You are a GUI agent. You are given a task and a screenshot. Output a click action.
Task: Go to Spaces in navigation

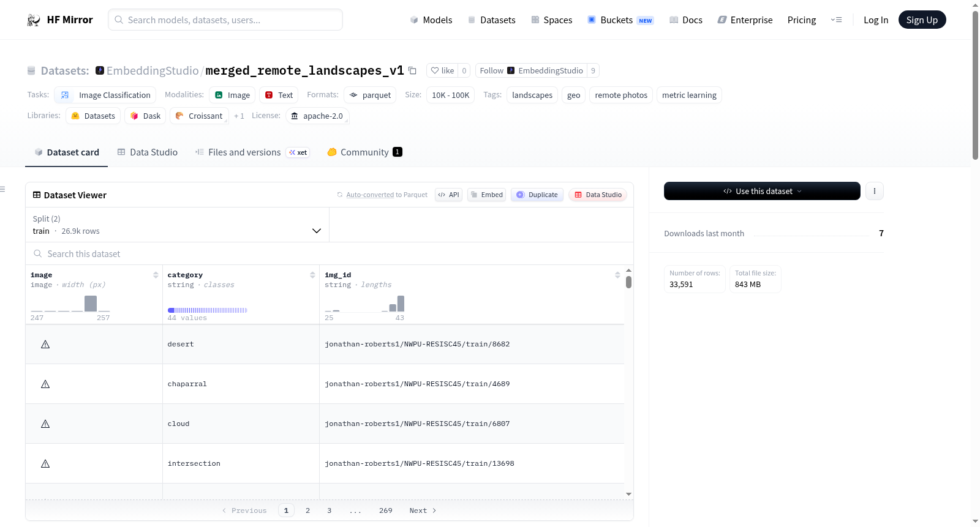click(552, 20)
